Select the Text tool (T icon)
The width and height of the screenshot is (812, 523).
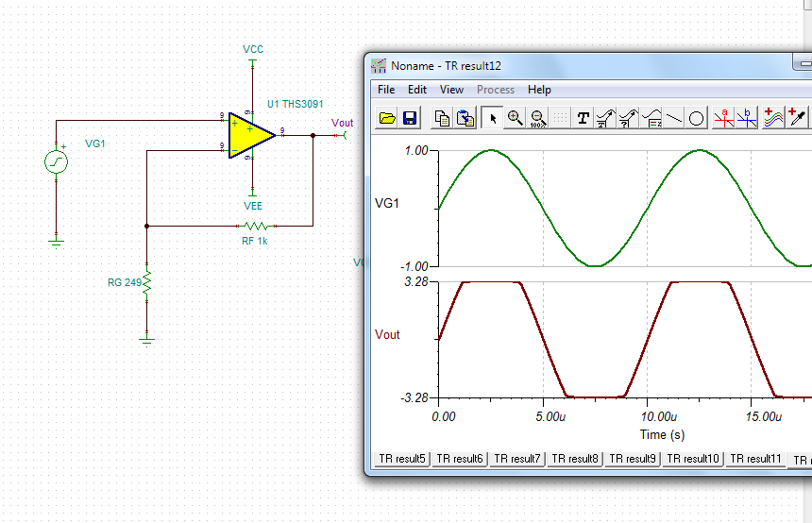point(583,118)
